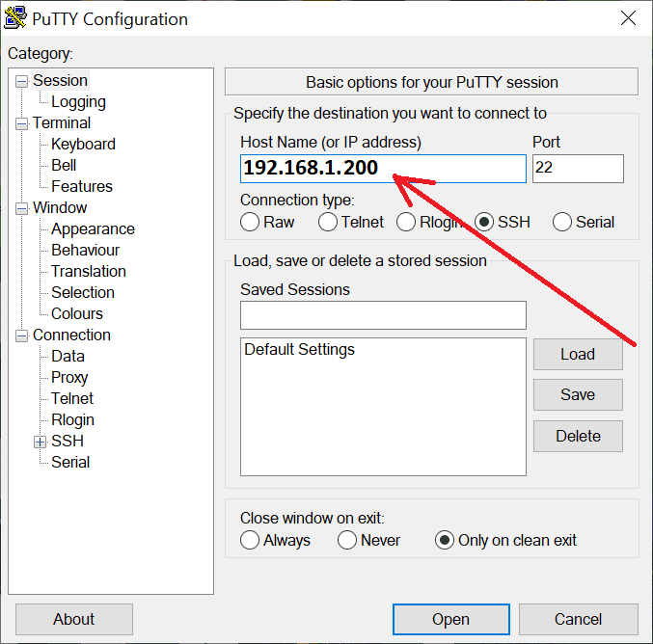Collapse the Session tree node
This screenshot has height=644, width=653.
point(21,81)
